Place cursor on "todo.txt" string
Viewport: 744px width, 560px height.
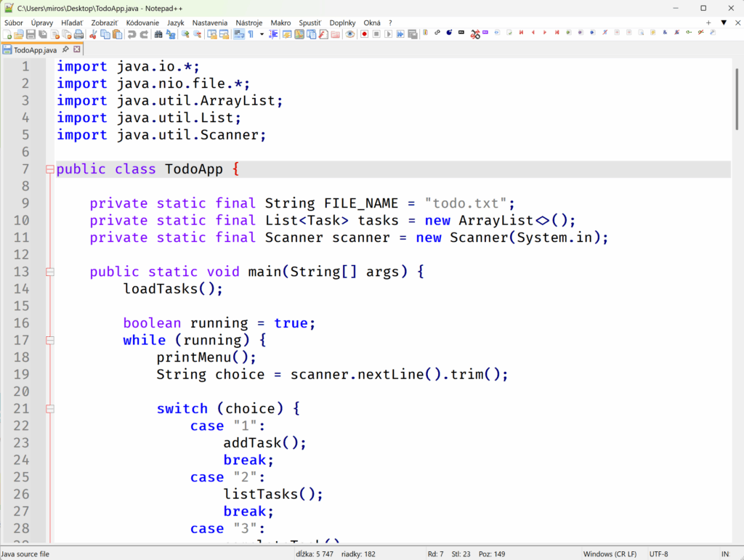click(466, 203)
